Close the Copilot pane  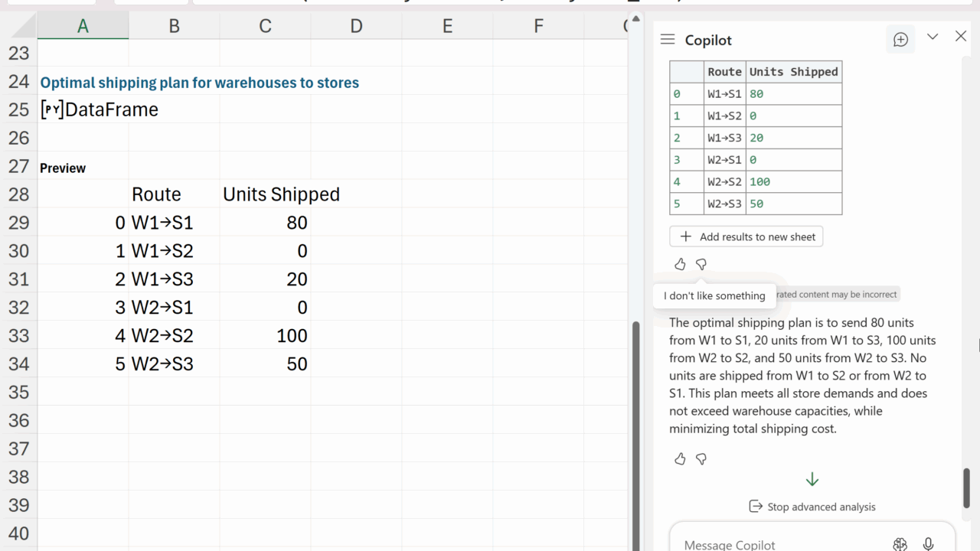click(961, 37)
